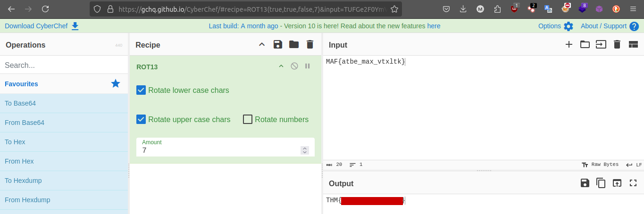The image size is (644, 214).
Task: Select From Hex operation
Action: tap(64, 161)
